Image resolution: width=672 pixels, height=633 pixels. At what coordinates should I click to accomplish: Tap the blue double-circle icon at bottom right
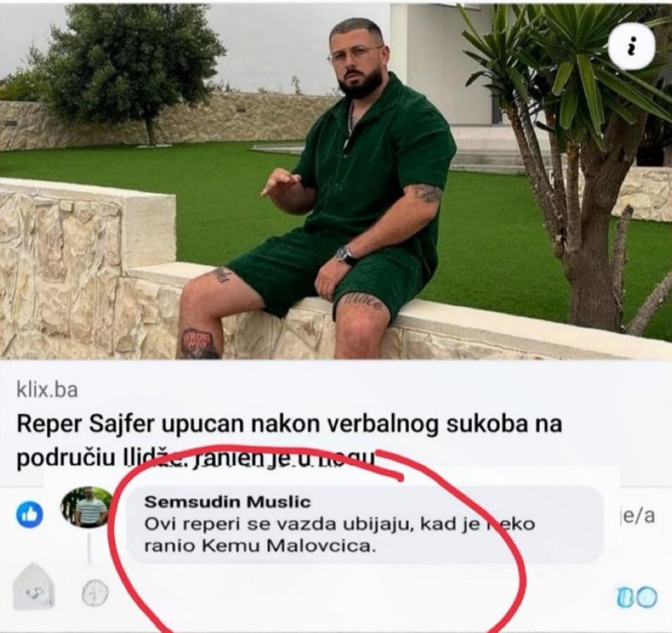point(634,596)
